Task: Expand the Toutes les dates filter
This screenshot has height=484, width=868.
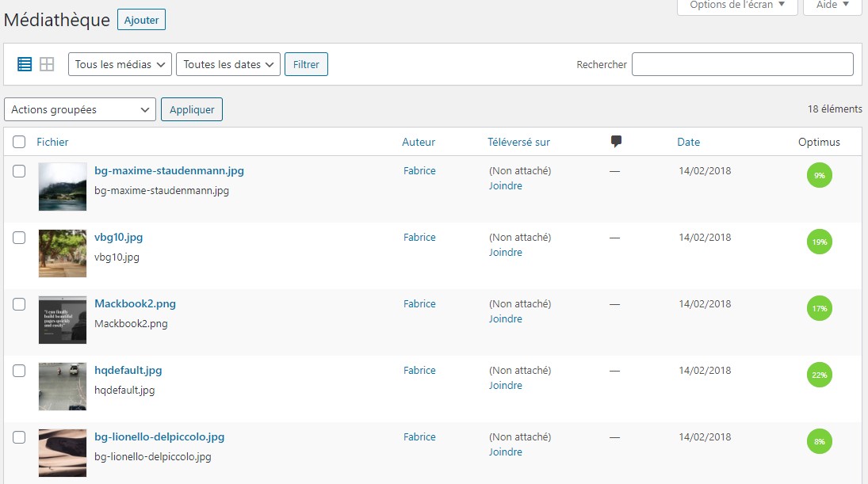Action: tap(228, 64)
